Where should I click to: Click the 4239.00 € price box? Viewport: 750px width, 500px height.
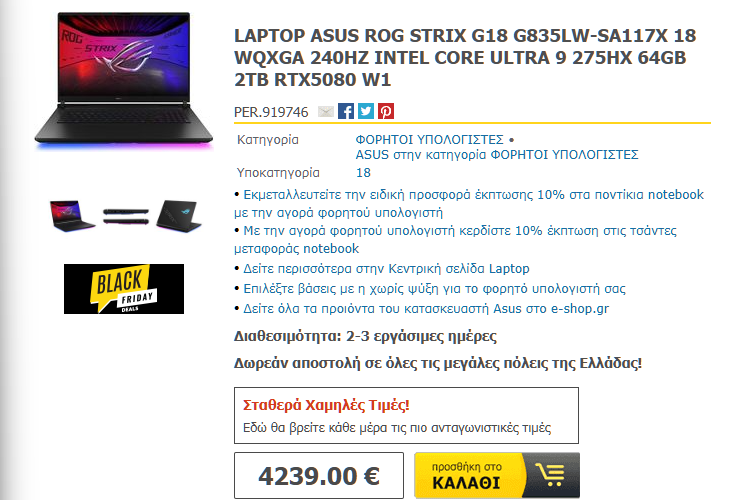click(319, 476)
